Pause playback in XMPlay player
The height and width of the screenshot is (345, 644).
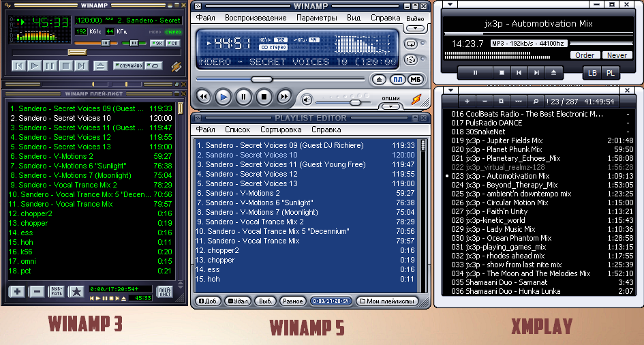tap(474, 72)
